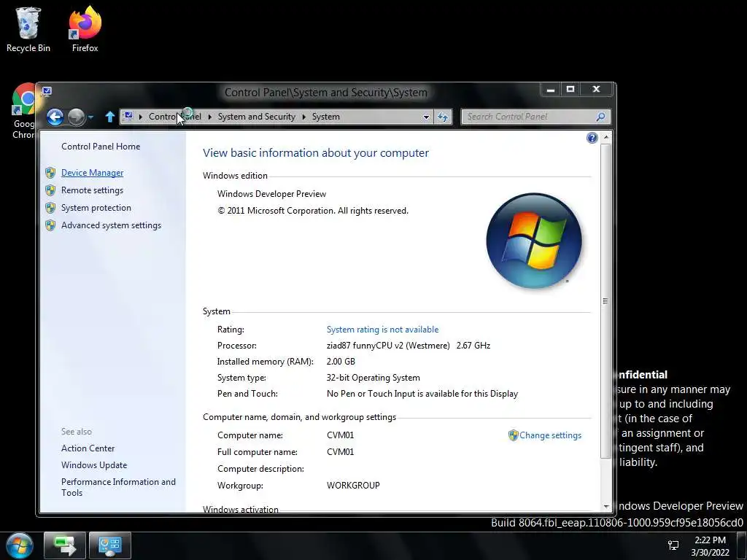Open the Recycle Bin desktop icon
The height and width of the screenshot is (560, 747).
pyautogui.click(x=28, y=29)
